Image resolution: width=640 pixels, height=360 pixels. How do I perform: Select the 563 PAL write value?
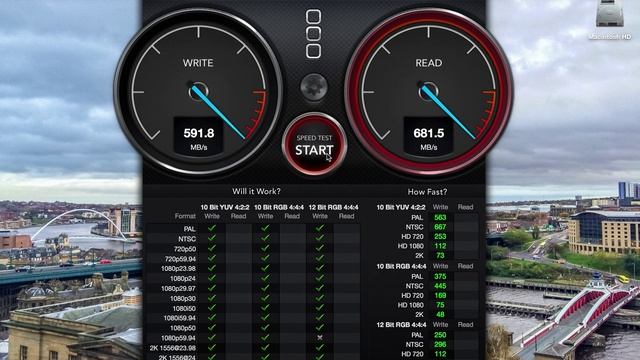coord(440,218)
